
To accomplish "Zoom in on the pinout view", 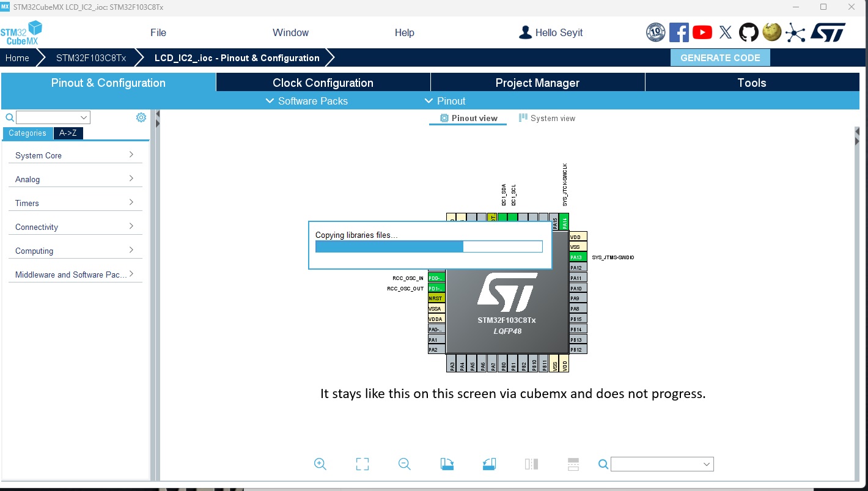I will click(x=320, y=463).
